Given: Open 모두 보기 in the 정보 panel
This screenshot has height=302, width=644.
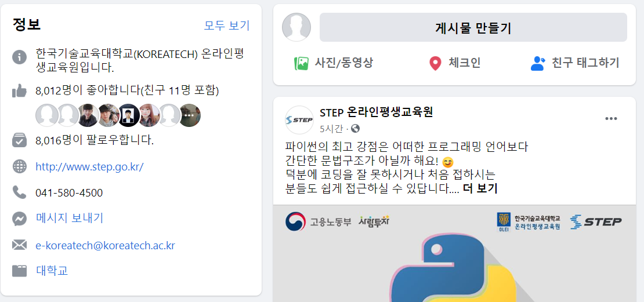Looking at the screenshot, I should (x=227, y=26).
